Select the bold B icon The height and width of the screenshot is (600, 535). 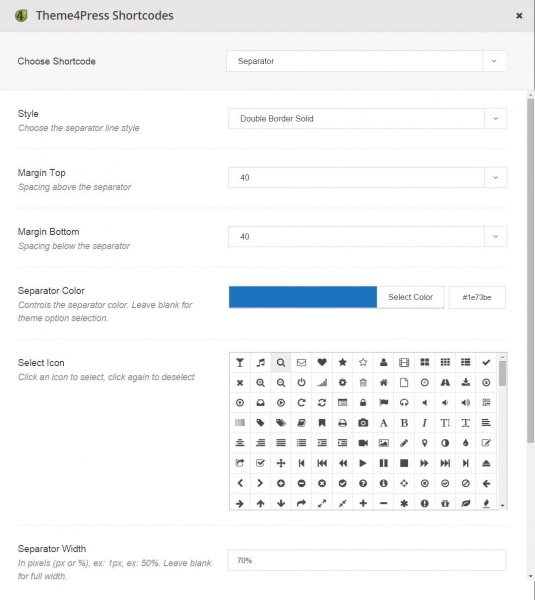click(x=404, y=423)
